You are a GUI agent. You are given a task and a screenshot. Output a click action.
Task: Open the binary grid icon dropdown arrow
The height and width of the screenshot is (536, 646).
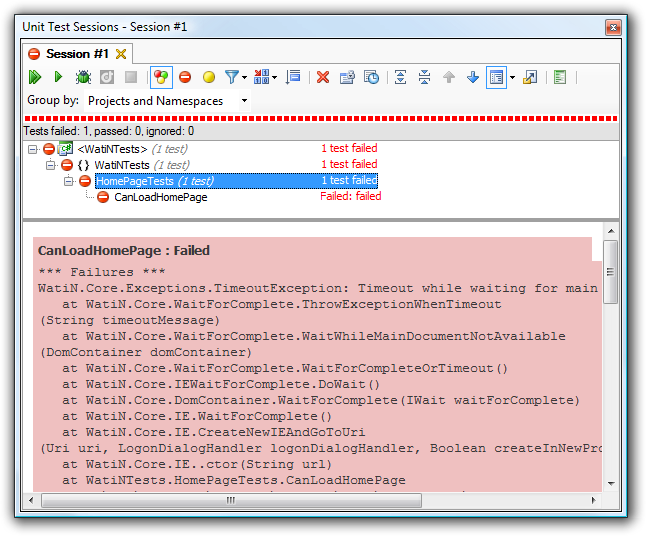tap(274, 77)
